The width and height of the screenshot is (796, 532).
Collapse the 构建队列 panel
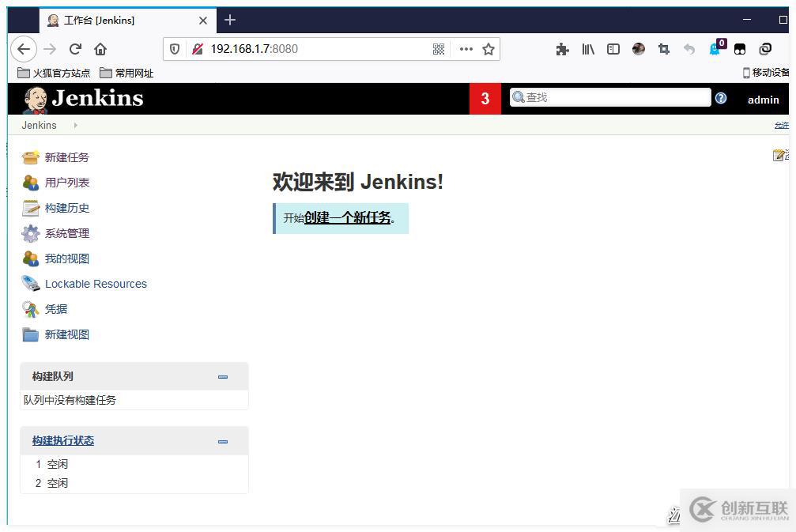(222, 376)
